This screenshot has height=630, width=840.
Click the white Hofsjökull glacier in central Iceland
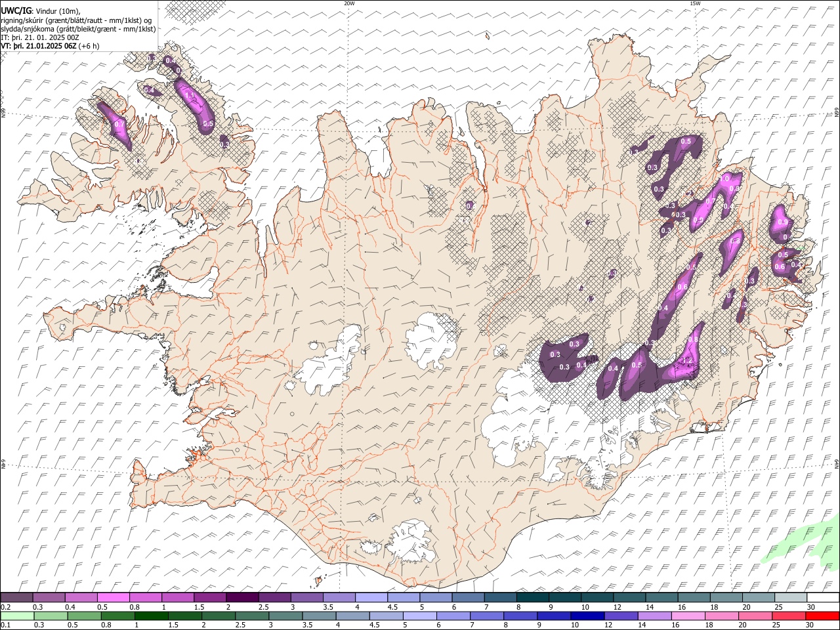pos(430,339)
